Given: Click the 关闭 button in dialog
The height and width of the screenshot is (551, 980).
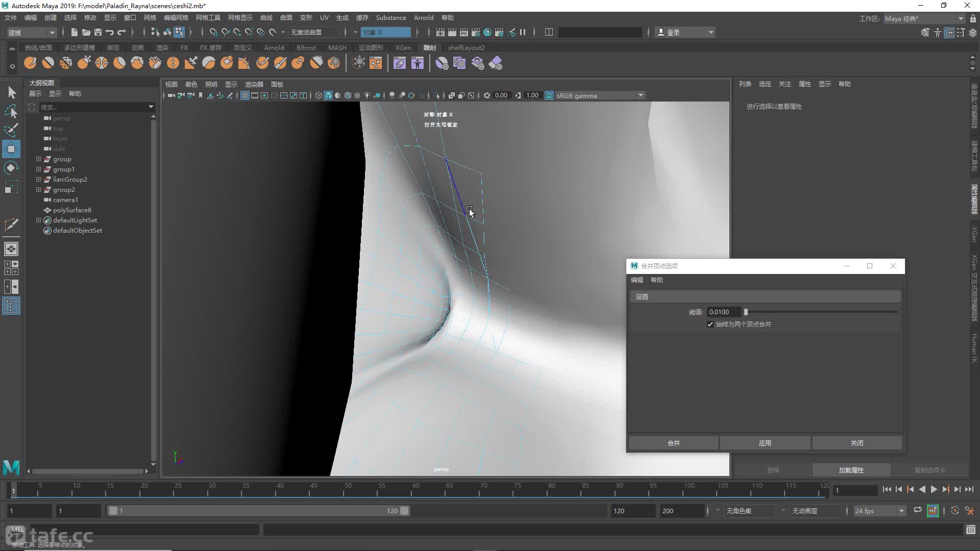Looking at the screenshot, I should [857, 443].
